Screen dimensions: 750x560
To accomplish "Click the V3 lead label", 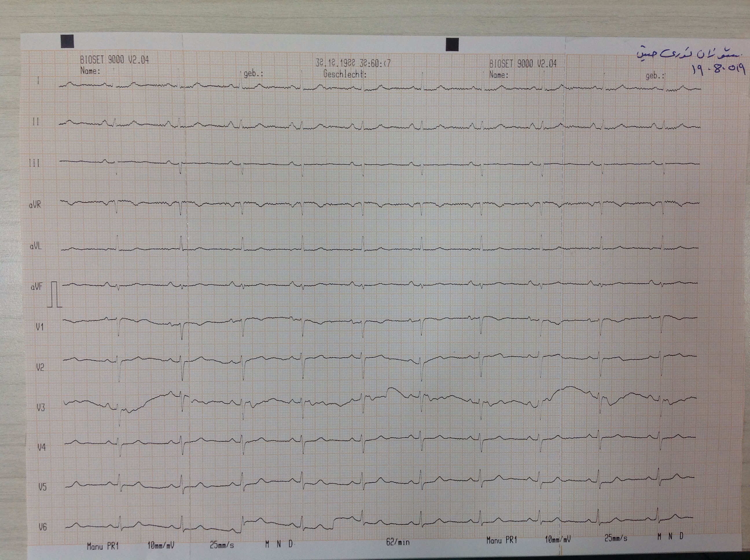I will 41,408.
